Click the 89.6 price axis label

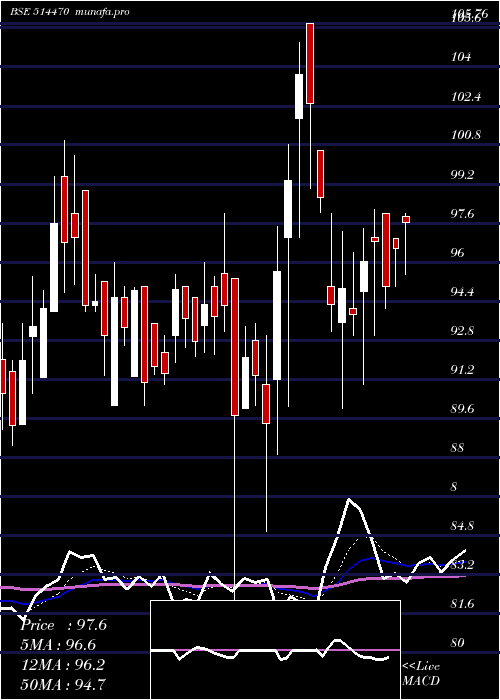464,408
